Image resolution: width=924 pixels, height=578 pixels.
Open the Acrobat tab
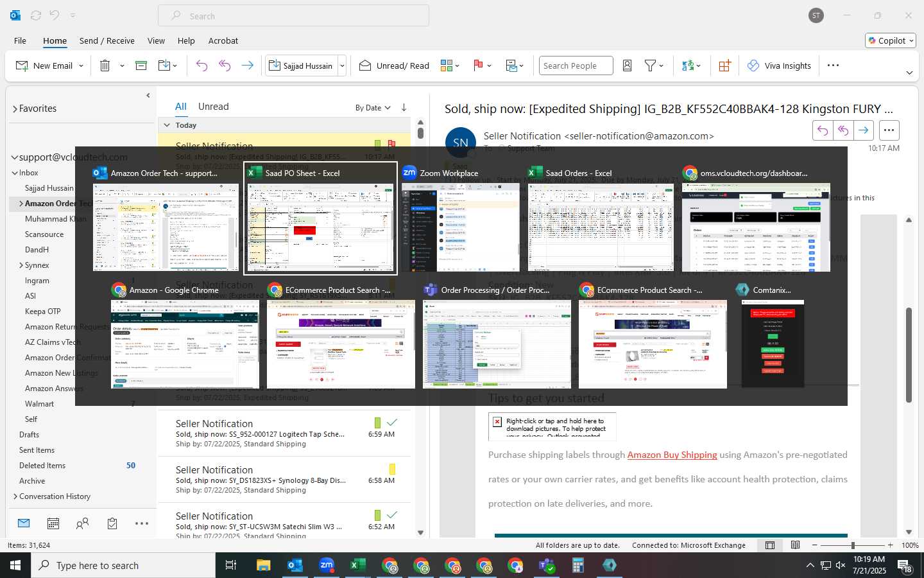pos(223,40)
